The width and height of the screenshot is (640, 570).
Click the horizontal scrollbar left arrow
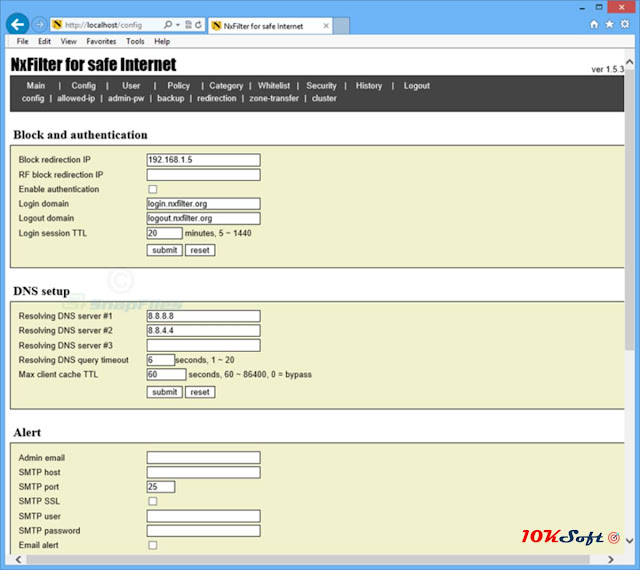[x=19, y=559]
